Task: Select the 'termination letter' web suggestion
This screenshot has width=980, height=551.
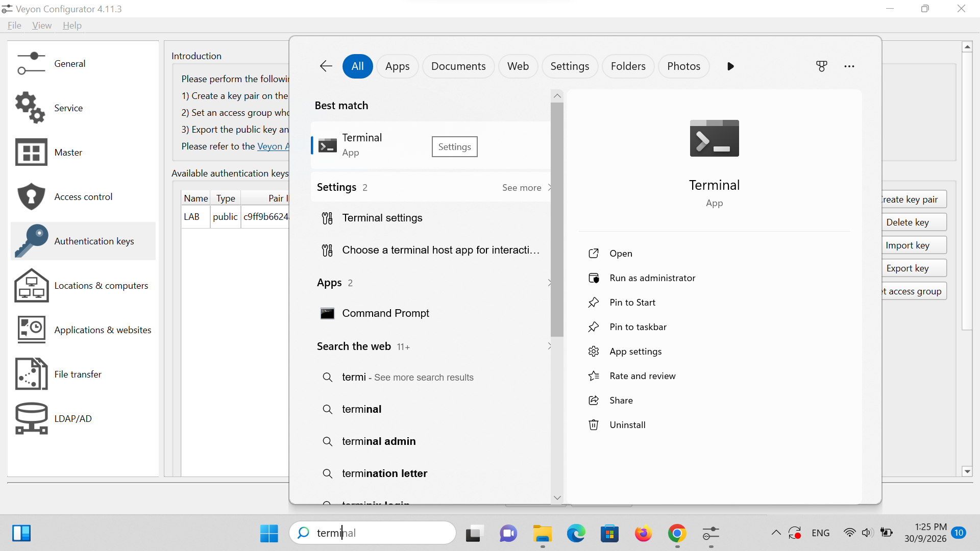Action: (430, 473)
